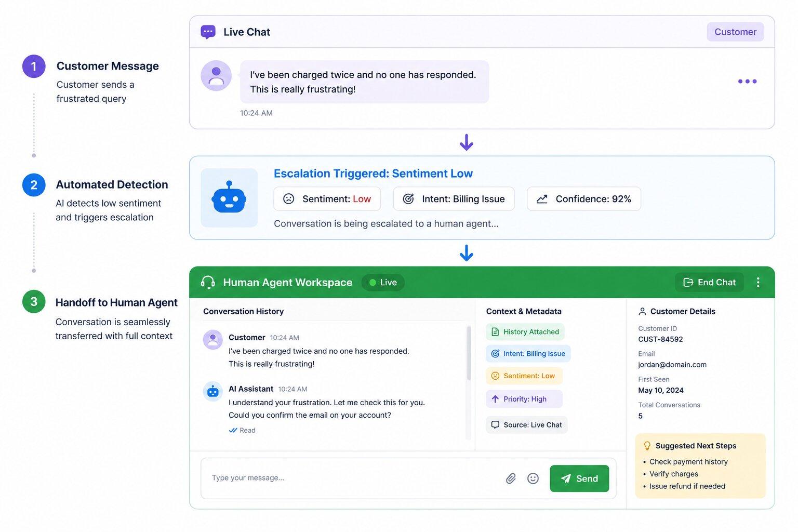Click the green Send button
The width and height of the screenshot is (798, 532).
579,478
